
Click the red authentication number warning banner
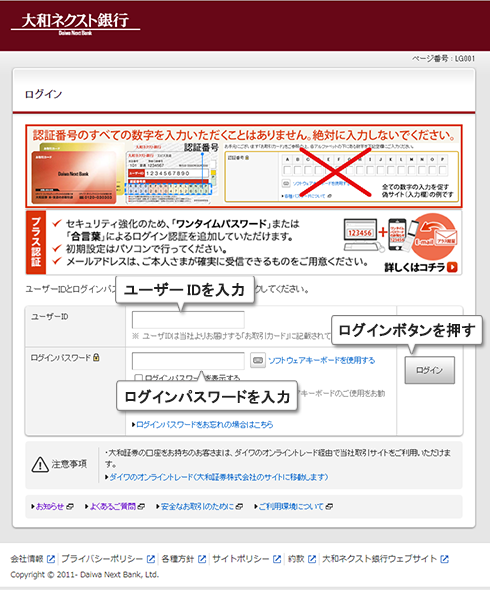(x=244, y=166)
